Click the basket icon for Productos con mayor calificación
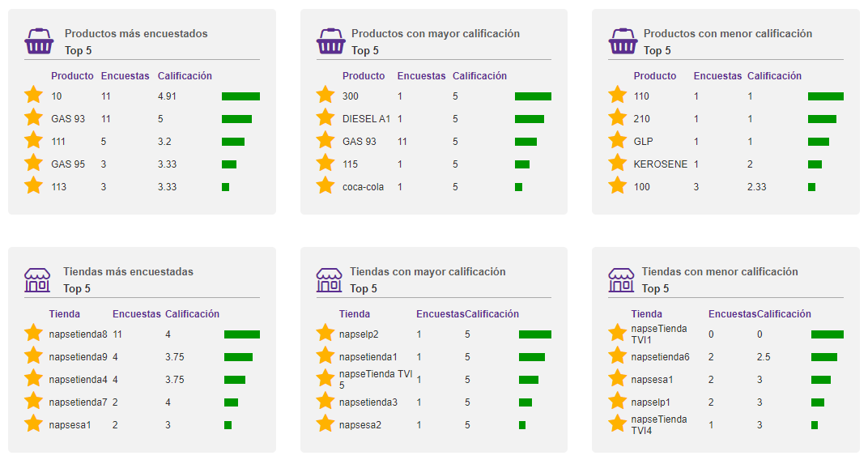 pos(330,41)
